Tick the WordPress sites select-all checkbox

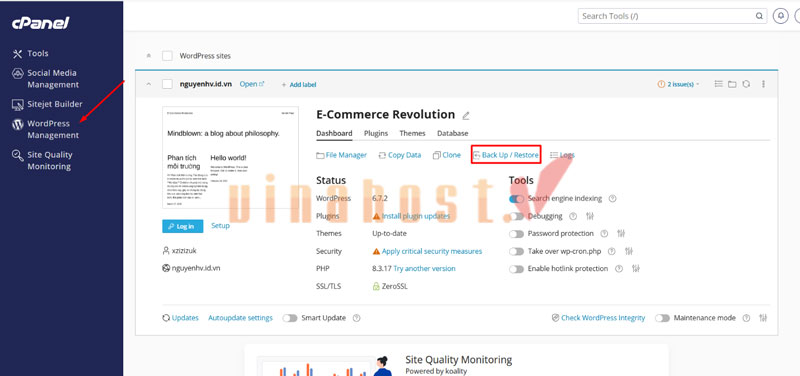click(167, 56)
